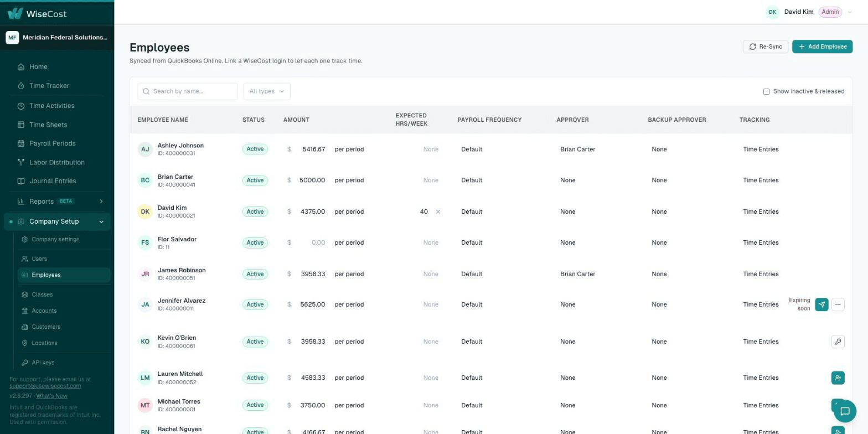The height and width of the screenshot is (434, 868).
Task: Click the WiseCost logo
Action: (x=37, y=13)
